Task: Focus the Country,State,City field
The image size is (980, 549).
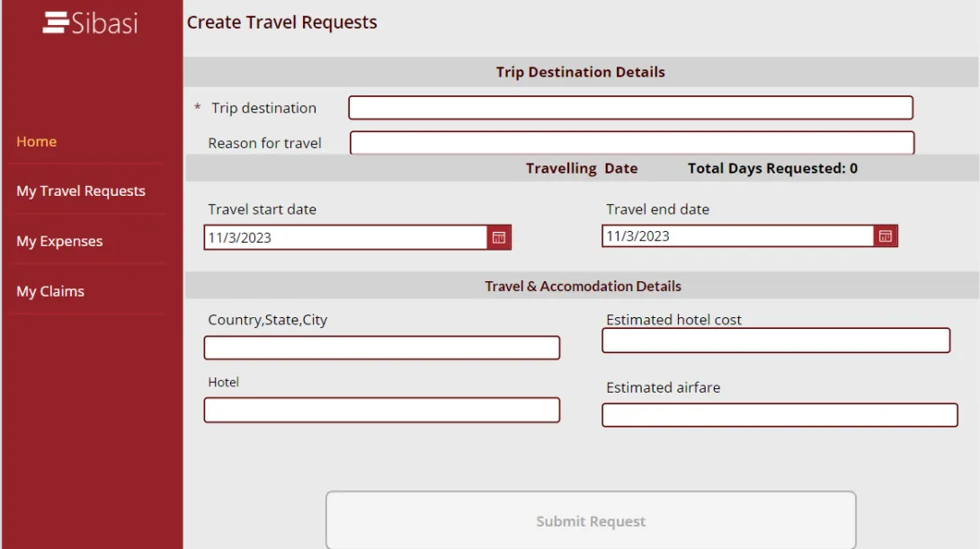Action: pos(382,347)
